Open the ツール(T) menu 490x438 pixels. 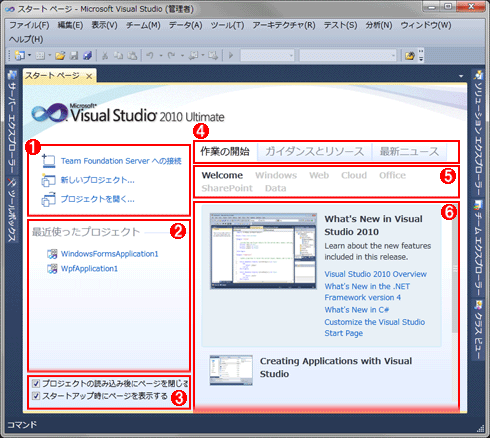pyautogui.click(x=227, y=25)
